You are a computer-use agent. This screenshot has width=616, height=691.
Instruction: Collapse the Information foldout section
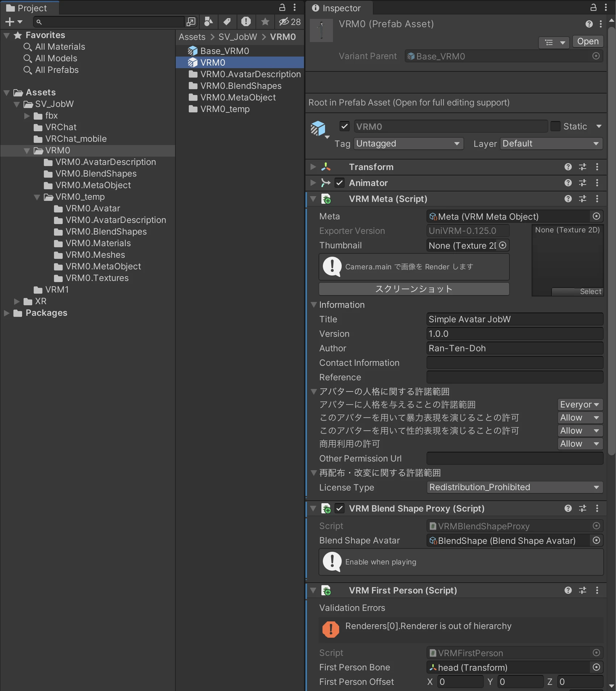[x=314, y=305]
